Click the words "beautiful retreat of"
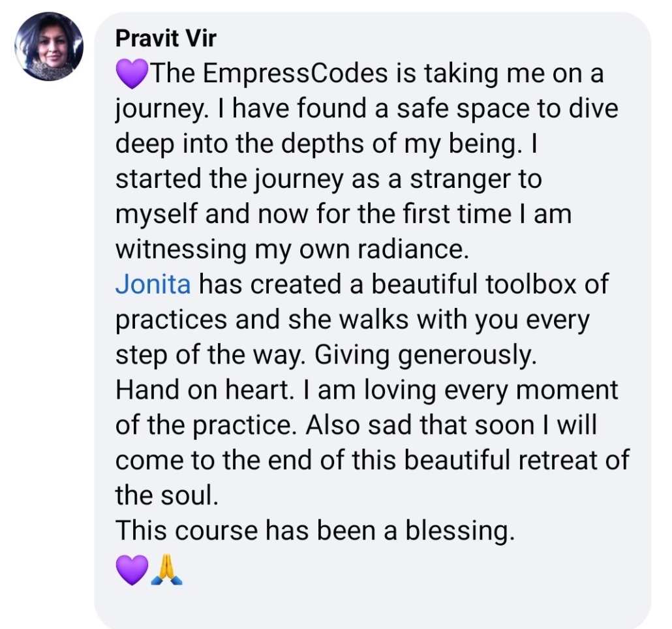The height and width of the screenshot is (629, 672). click(x=516, y=461)
